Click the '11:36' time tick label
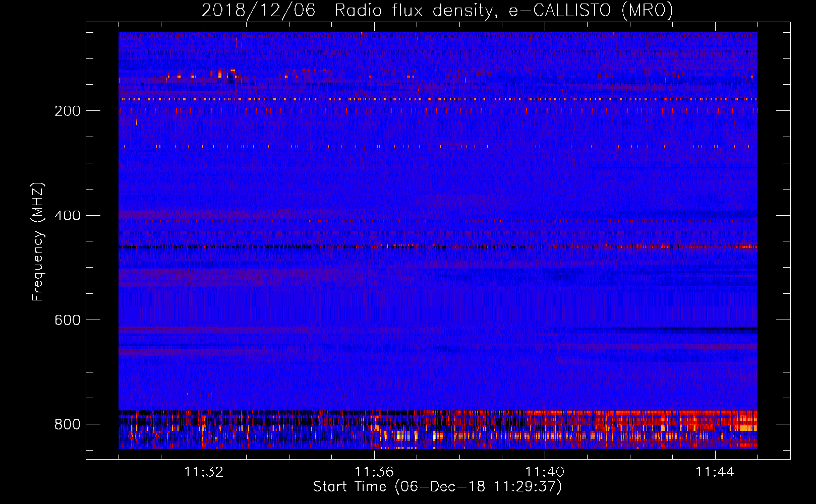This screenshot has height=504, width=816. (374, 472)
